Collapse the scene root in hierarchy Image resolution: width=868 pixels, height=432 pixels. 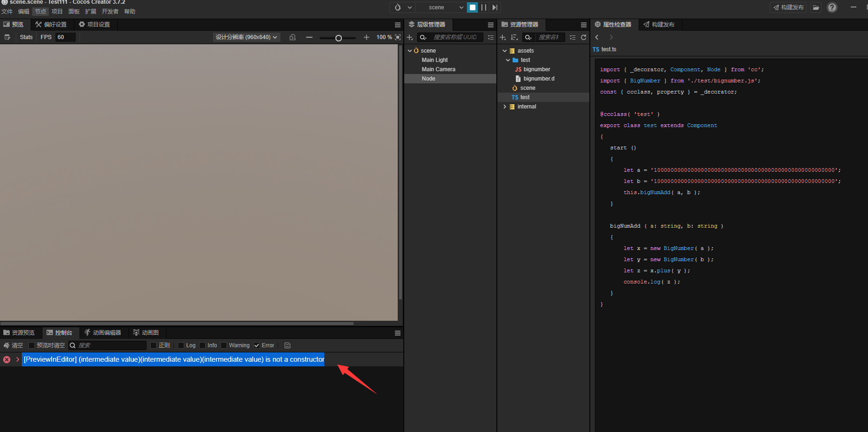(410, 51)
